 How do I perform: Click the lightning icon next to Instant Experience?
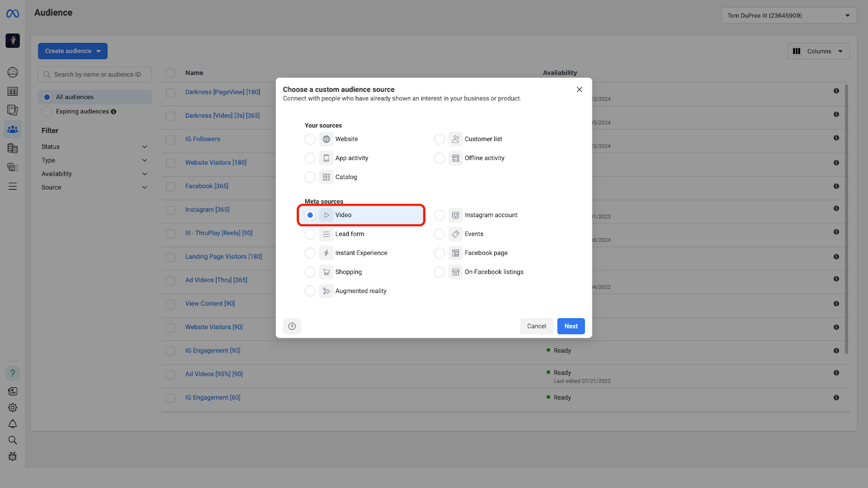coord(326,253)
